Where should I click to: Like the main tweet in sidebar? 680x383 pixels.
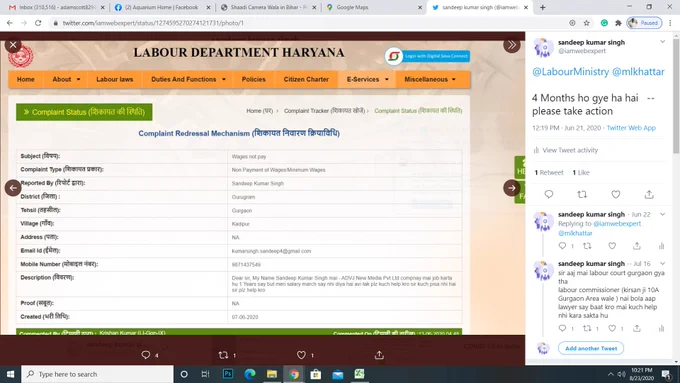(616, 194)
